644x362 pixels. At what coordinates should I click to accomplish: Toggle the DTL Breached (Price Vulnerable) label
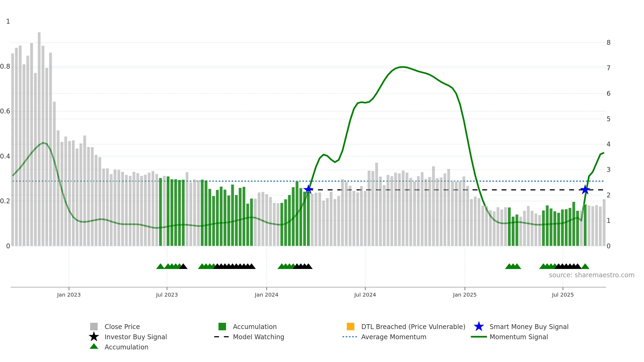click(413, 327)
